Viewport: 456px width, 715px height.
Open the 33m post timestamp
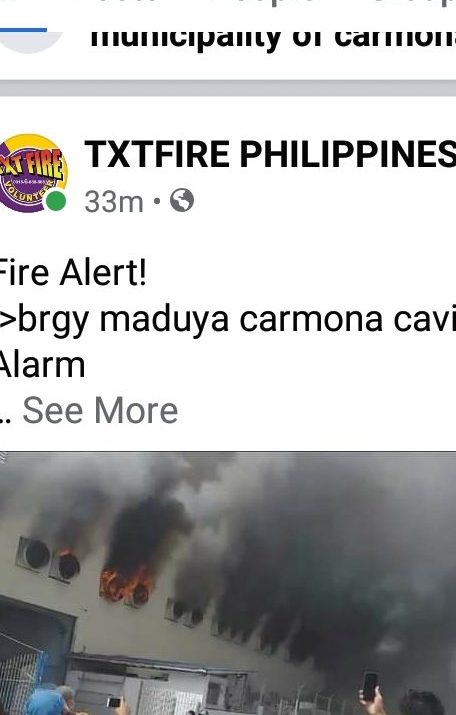coord(114,202)
